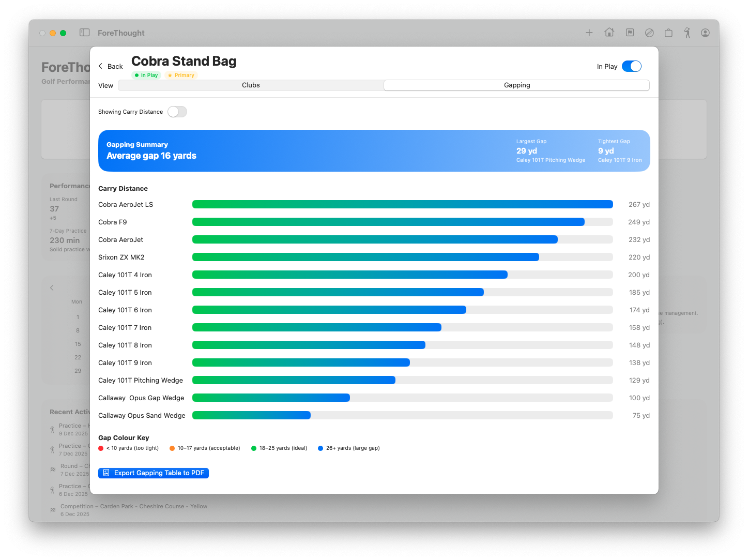Click the Cobra AeroJet LS distance bar
The image size is (748, 560).
click(403, 204)
